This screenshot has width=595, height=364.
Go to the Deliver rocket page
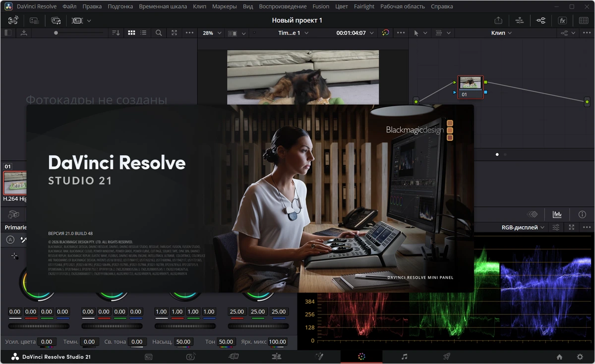(446, 357)
